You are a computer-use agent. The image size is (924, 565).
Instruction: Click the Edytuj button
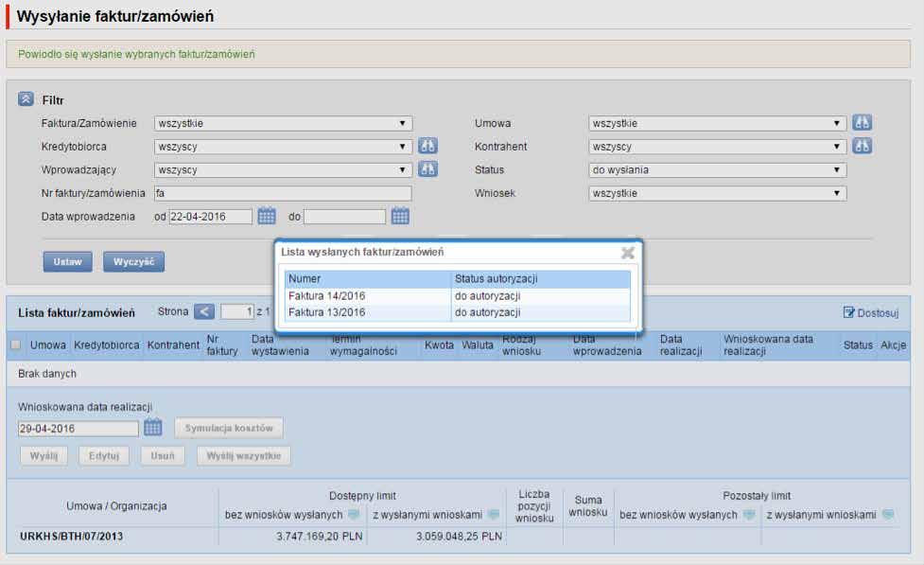pyautogui.click(x=104, y=456)
